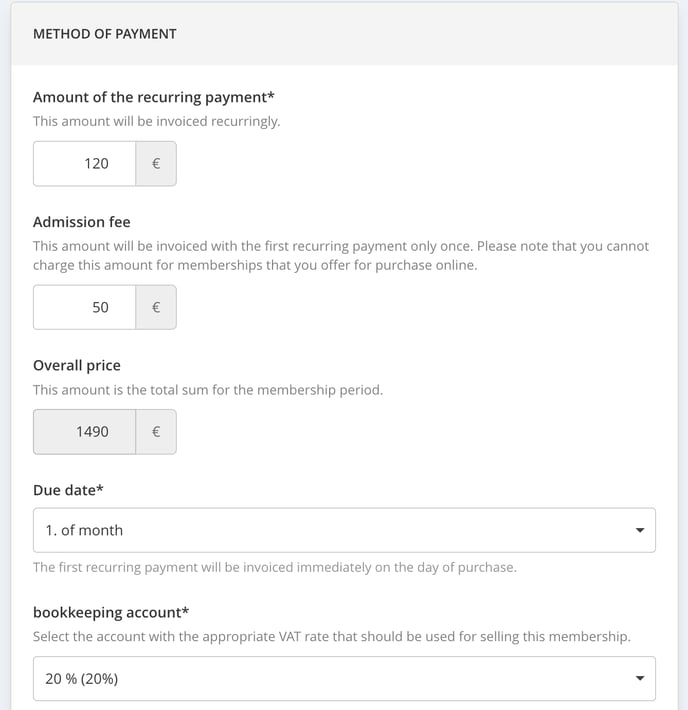Viewport: 688px width, 710px height.
Task: Open the bookkeeping account dropdown showing 20 %
Action: (344, 678)
